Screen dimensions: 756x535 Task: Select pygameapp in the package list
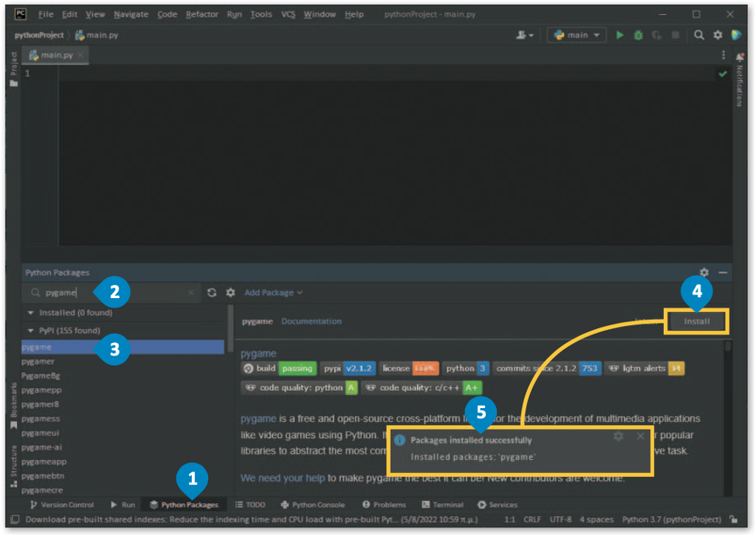pos(122,461)
